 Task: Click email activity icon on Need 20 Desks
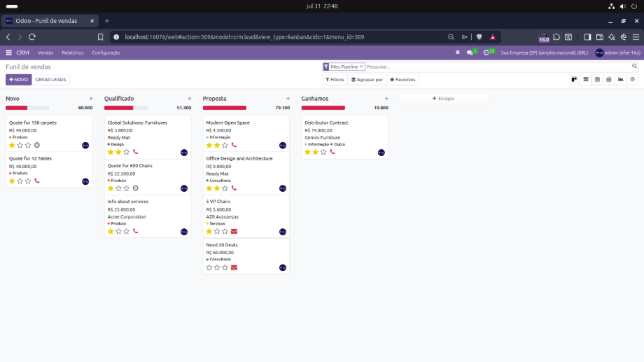(234, 267)
